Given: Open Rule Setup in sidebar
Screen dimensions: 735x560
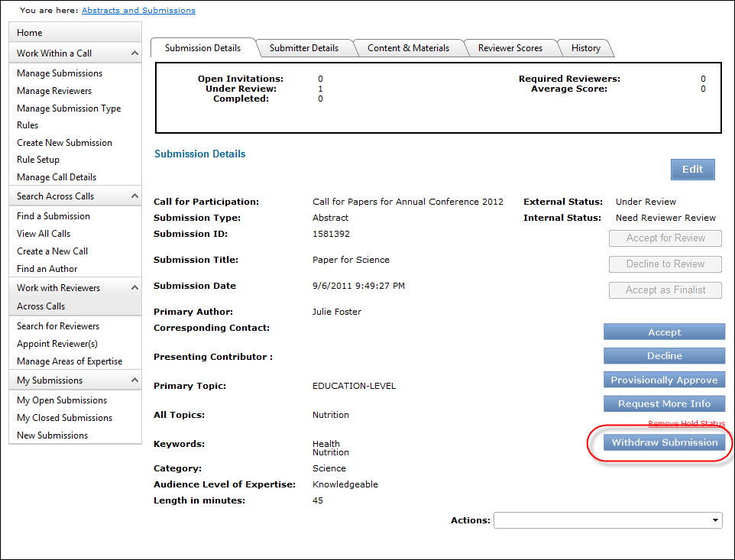Looking at the screenshot, I should 38,160.
